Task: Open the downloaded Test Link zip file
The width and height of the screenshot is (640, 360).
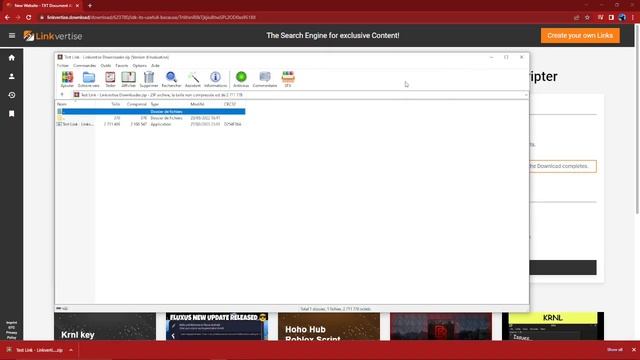Action: coord(39,350)
